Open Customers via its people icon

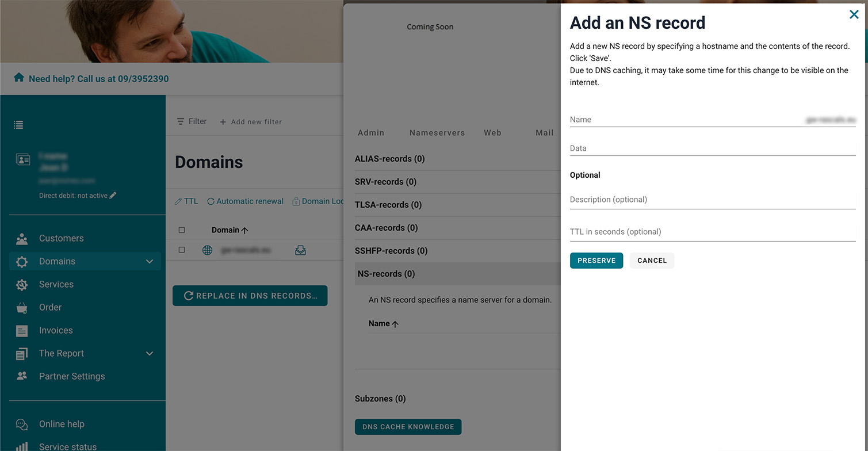pyautogui.click(x=22, y=238)
